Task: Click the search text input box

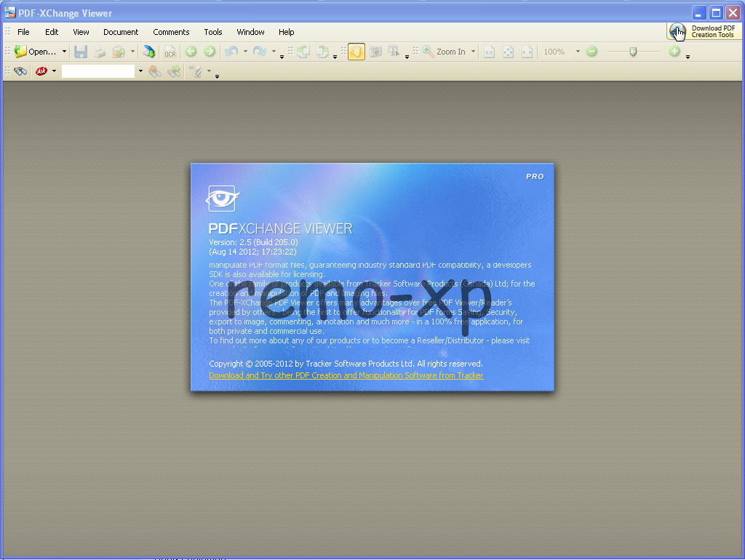Action: [x=98, y=71]
